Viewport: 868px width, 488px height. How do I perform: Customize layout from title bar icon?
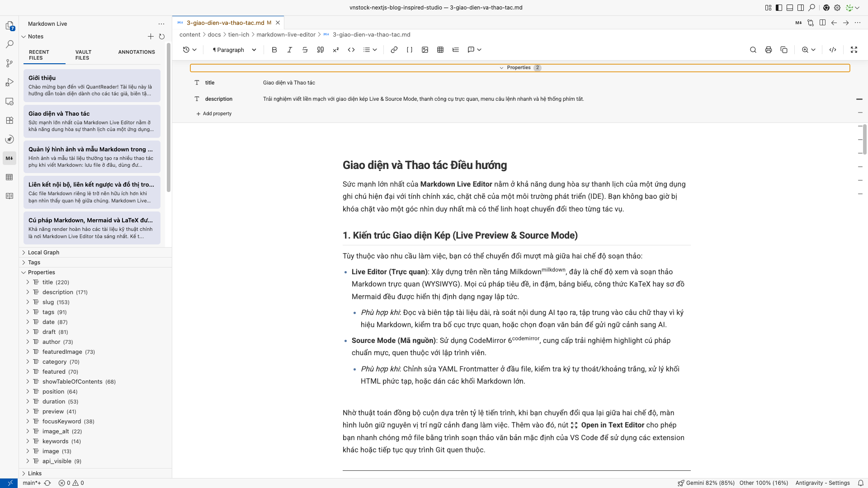(768, 8)
